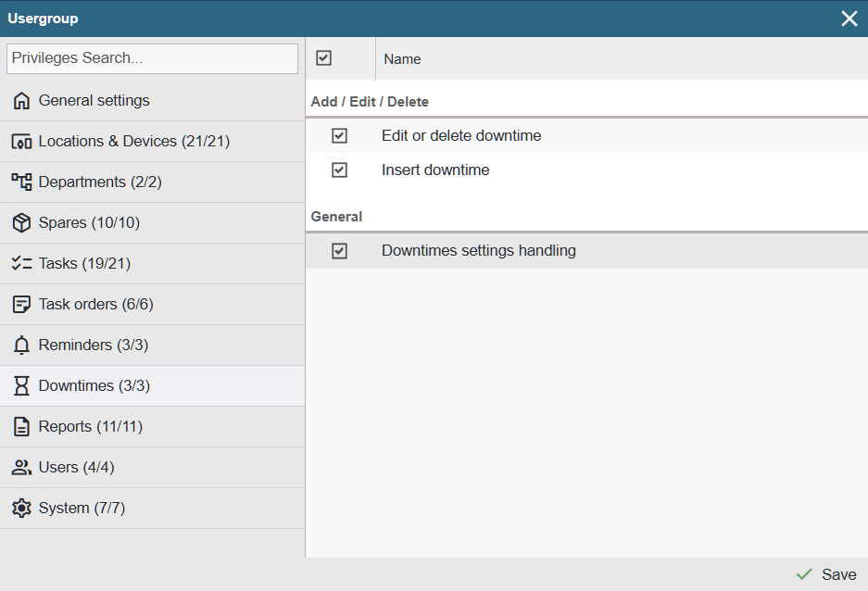
Task: Click the house icon for General settings
Action: pyautogui.click(x=21, y=101)
